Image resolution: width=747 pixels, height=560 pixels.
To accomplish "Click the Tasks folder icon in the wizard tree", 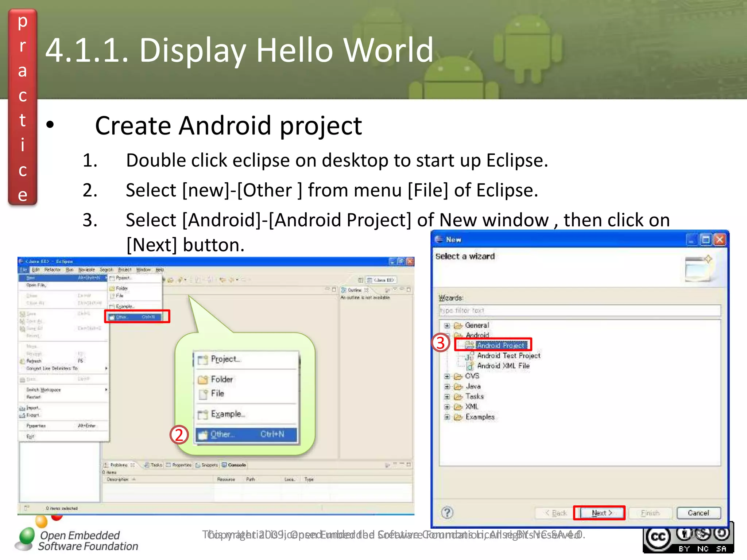I will (458, 397).
